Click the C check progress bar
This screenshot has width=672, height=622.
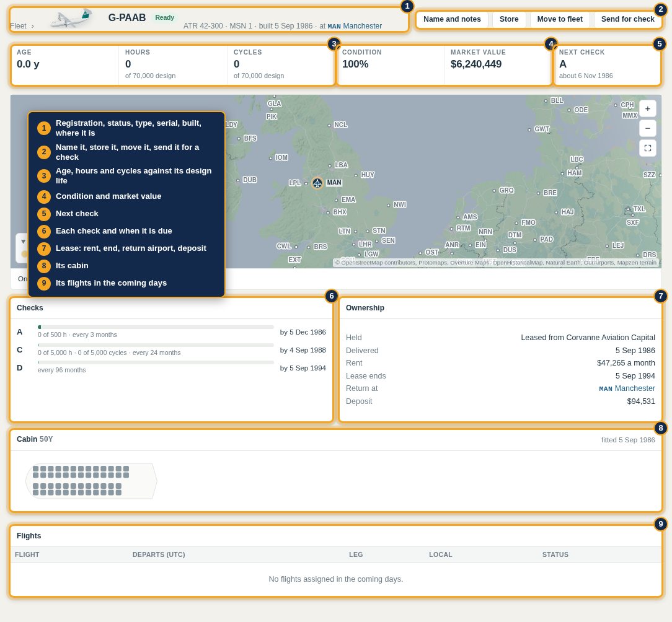(x=156, y=345)
